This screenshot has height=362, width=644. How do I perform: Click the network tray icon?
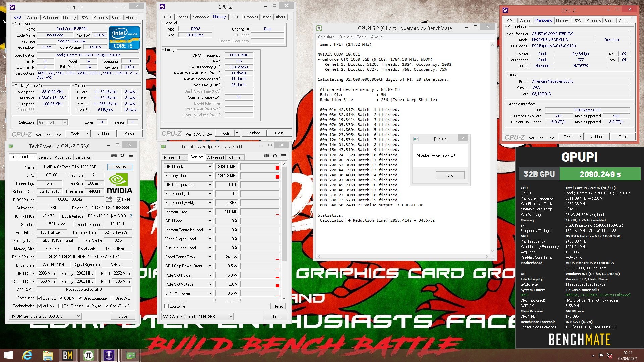coord(609,356)
